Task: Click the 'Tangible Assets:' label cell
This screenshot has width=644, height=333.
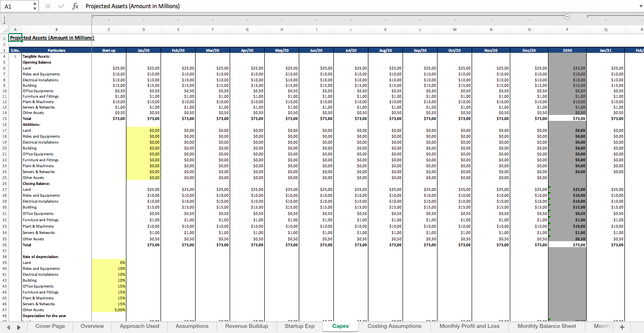Action: pyautogui.click(x=56, y=56)
